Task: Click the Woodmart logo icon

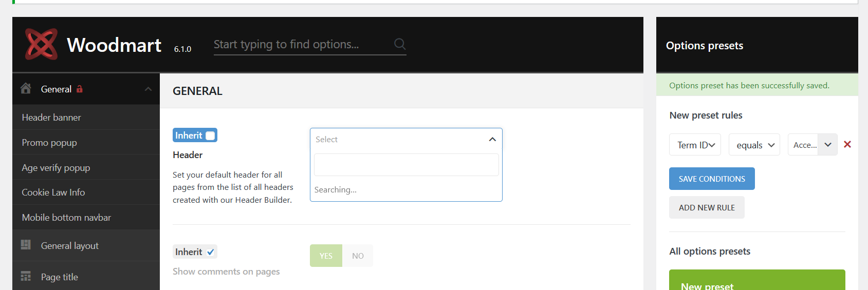Action: (x=41, y=44)
